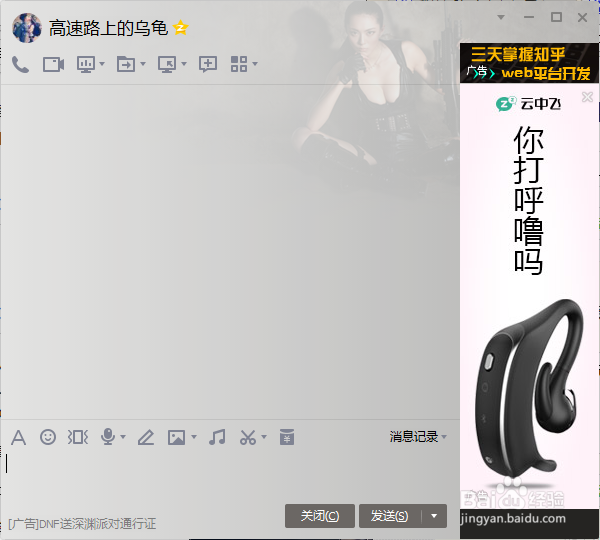
Task: Open the handwriting pencil tool
Action: [x=146, y=437]
